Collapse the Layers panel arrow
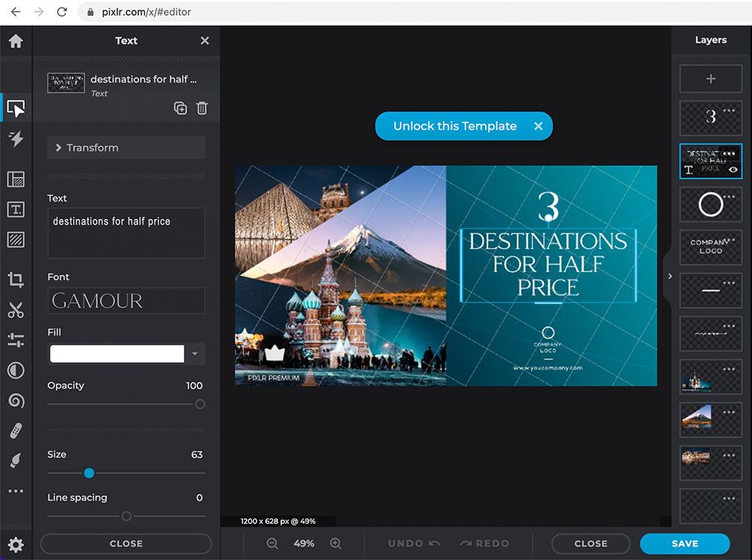This screenshot has width=752, height=560. [670, 276]
